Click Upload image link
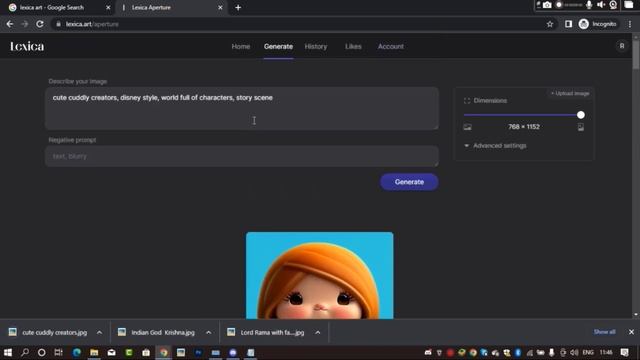Image resolution: width=640 pixels, height=360 pixels. point(570,93)
